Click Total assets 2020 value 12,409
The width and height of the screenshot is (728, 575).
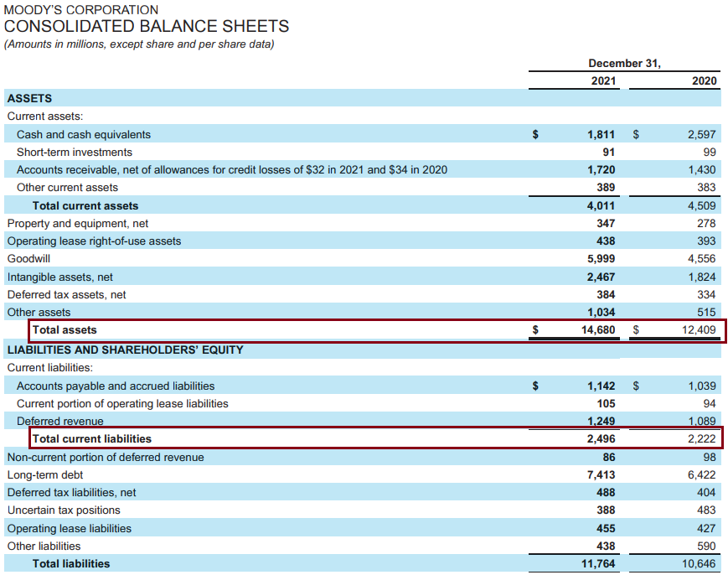tap(699, 330)
